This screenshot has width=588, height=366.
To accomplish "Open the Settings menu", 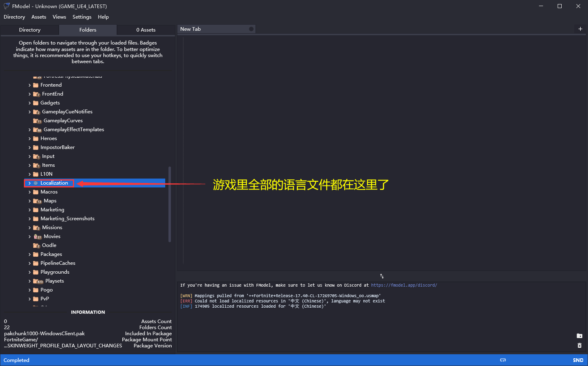I will [x=82, y=17].
